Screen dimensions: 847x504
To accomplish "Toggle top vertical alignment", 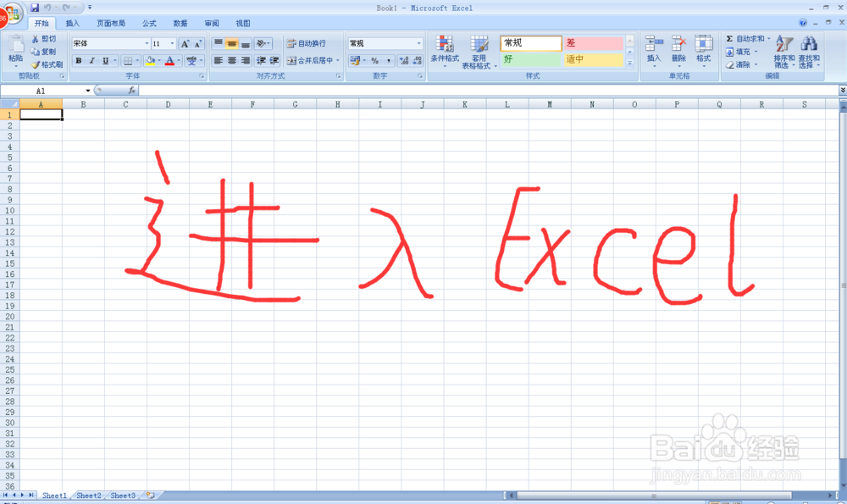I will (x=219, y=43).
